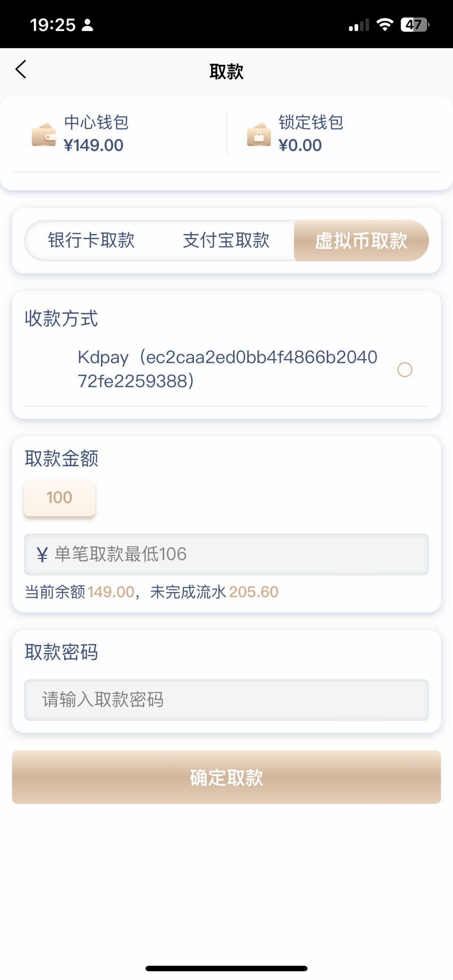Tap the ¥ currency symbol in amount field
The width and height of the screenshot is (453, 980).
tap(42, 555)
